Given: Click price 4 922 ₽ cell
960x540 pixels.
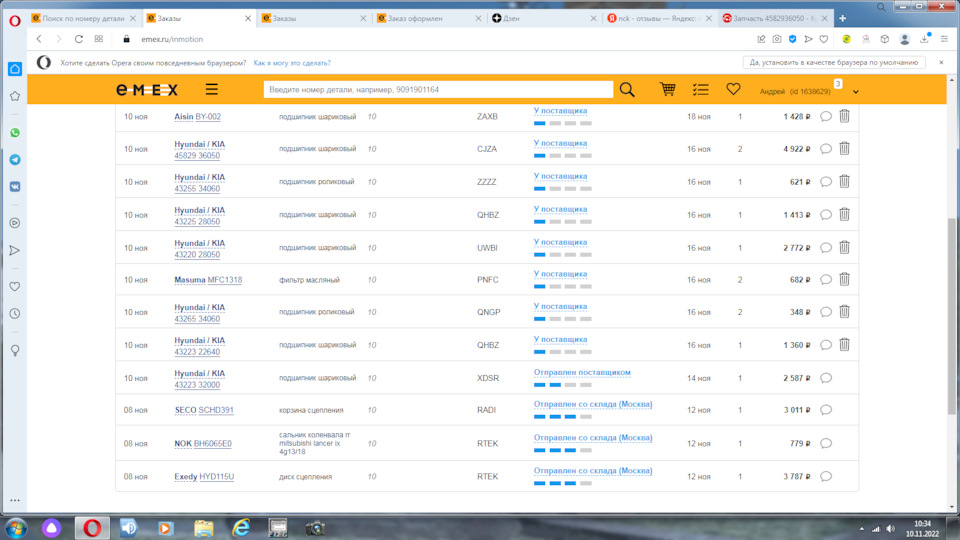Looking at the screenshot, I should pyautogui.click(x=797, y=149).
